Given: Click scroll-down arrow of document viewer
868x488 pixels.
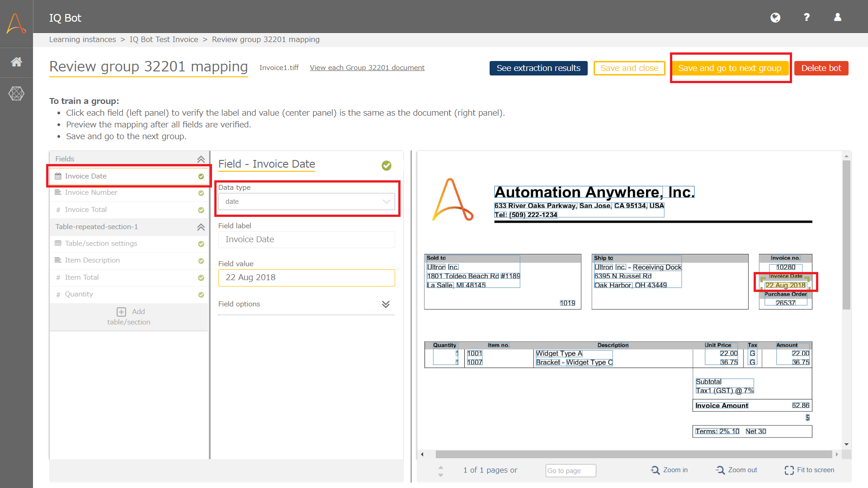Looking at the screenshot, I should click(847, 445).
